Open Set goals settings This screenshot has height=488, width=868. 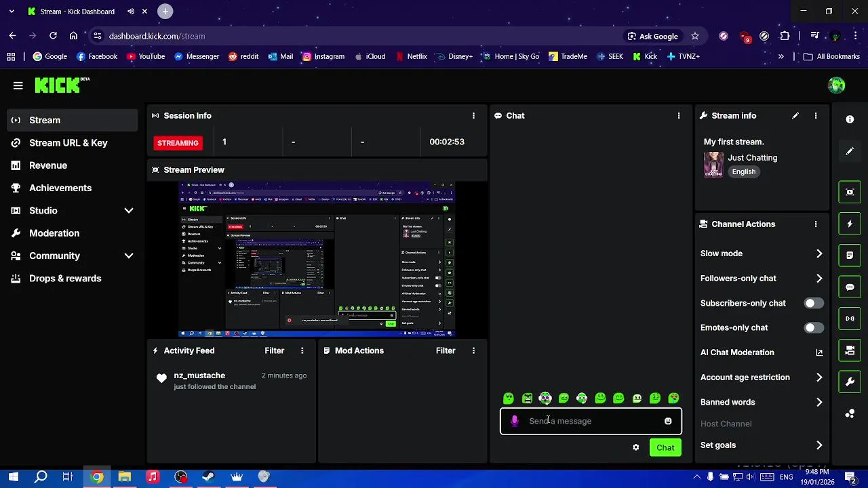tap(762, 445)
